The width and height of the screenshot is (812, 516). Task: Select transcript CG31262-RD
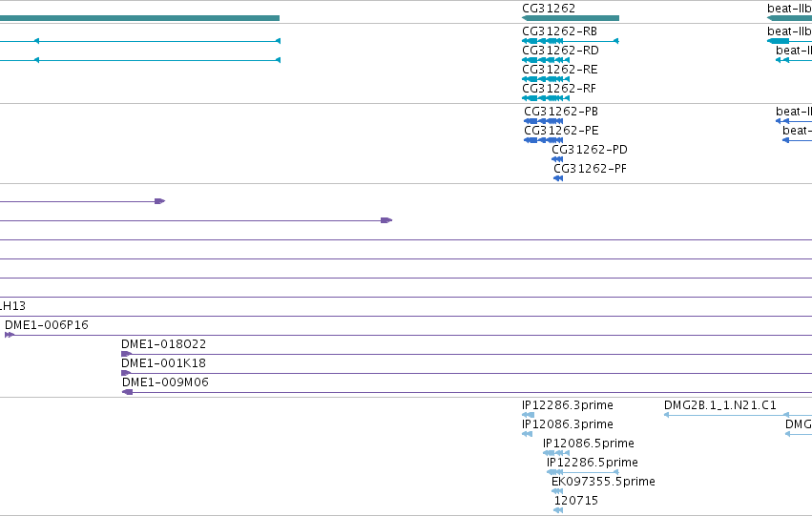point(560,51)
